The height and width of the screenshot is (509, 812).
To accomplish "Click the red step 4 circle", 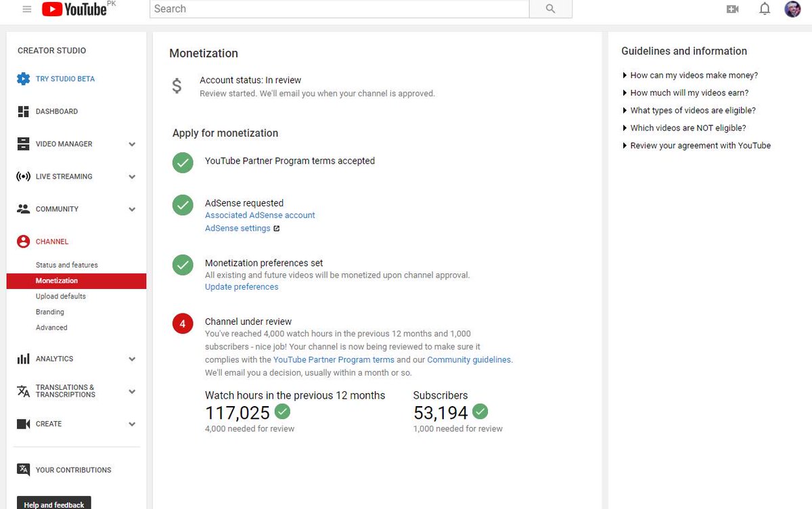I will click(183, 324).
